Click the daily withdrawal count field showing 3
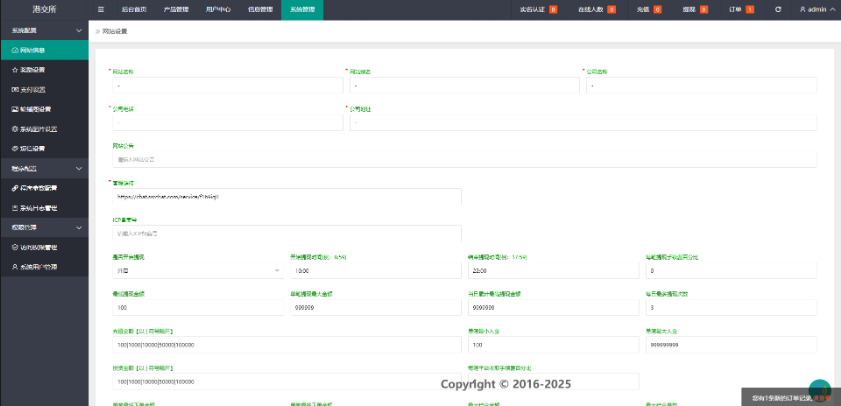The image size is (841, 406). tap(732, 308)
